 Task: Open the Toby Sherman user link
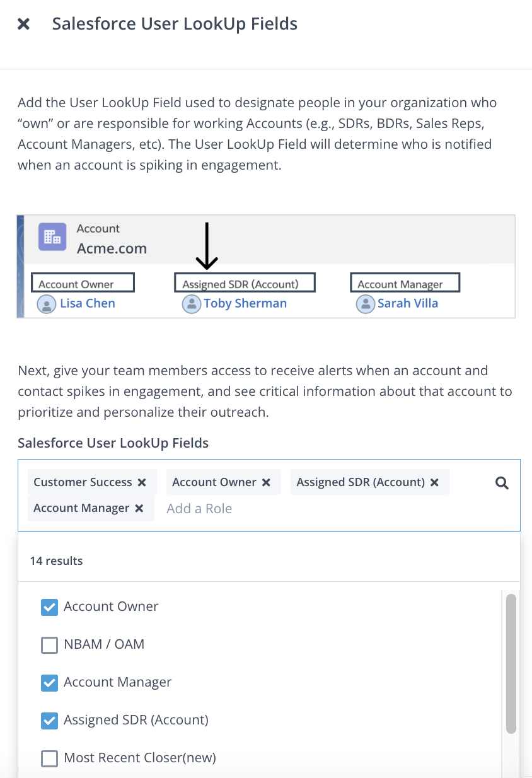coord(245,303)
